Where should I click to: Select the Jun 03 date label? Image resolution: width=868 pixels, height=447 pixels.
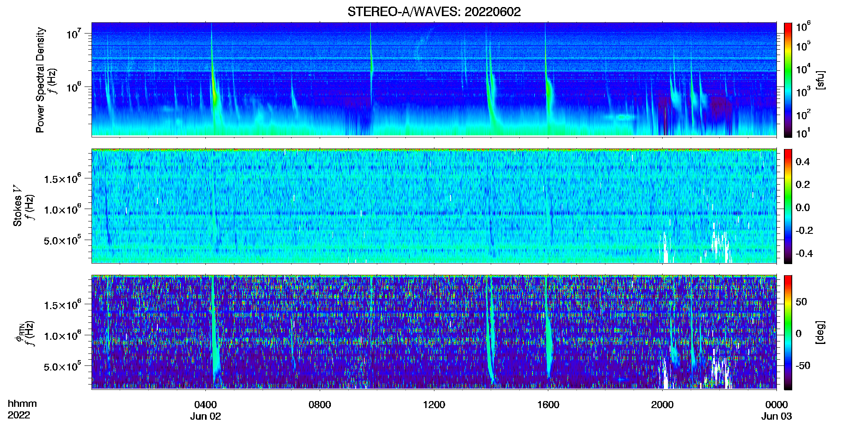point(776,416)
